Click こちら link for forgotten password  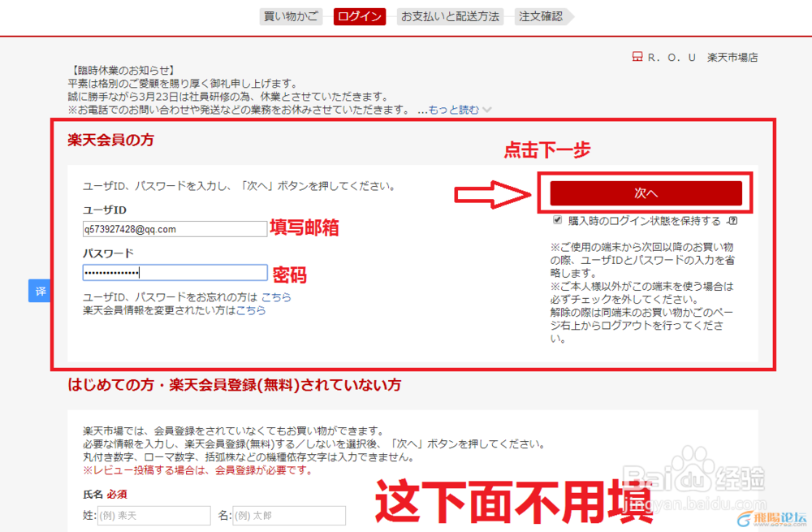[276, 297]
